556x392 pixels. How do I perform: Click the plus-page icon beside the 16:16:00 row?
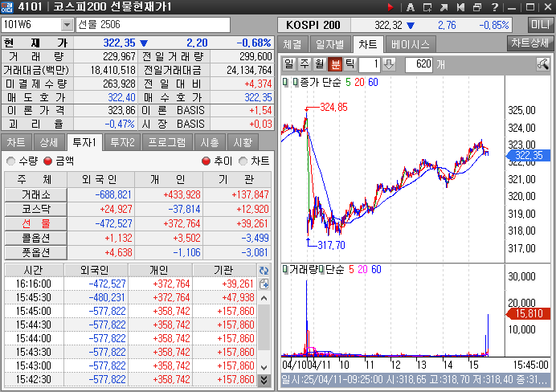click(264, 284)
